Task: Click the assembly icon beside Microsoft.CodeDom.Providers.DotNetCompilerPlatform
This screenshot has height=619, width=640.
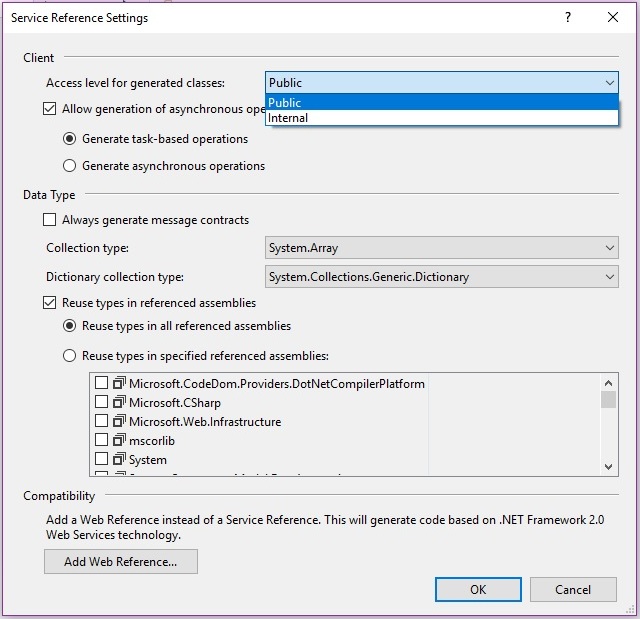Action: click(x=118, y=384)
